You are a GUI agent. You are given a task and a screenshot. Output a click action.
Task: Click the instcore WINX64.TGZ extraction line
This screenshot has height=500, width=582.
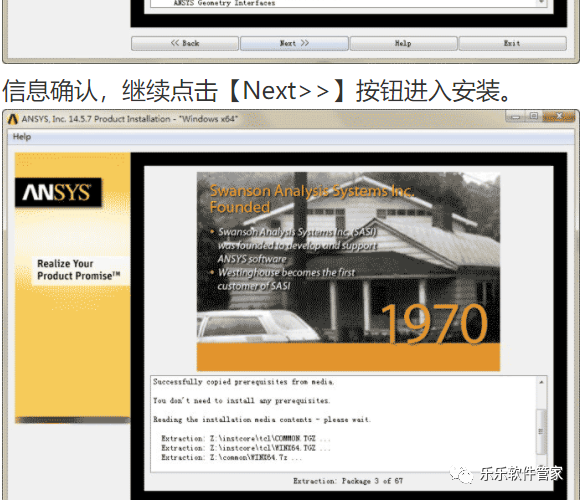[x=246, y=448]
